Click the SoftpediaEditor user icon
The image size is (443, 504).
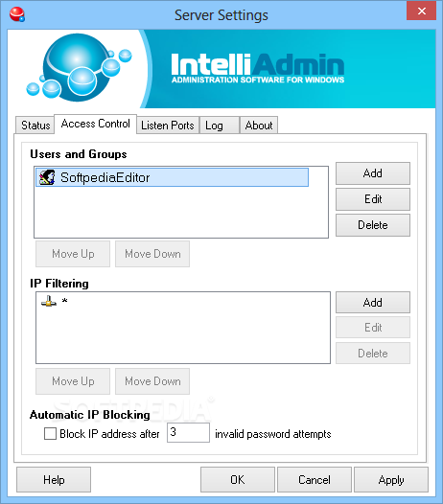[x=47, y=177]
